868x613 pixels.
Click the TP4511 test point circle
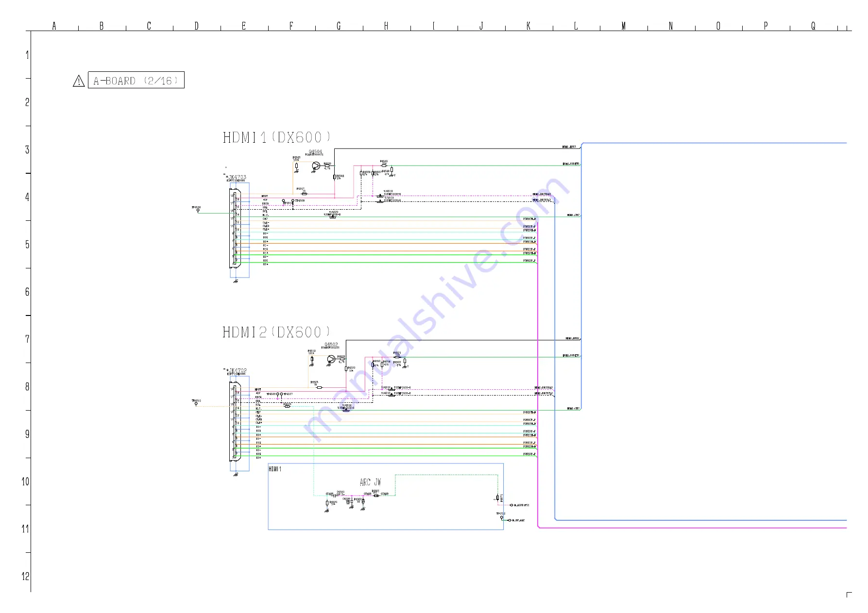click(x=196, y=404)
